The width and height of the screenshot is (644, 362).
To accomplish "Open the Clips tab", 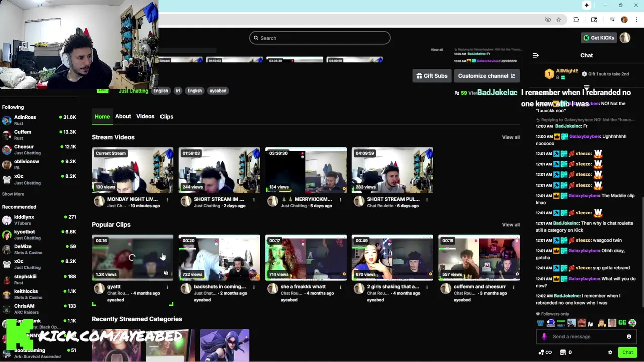I will (167, 117).
